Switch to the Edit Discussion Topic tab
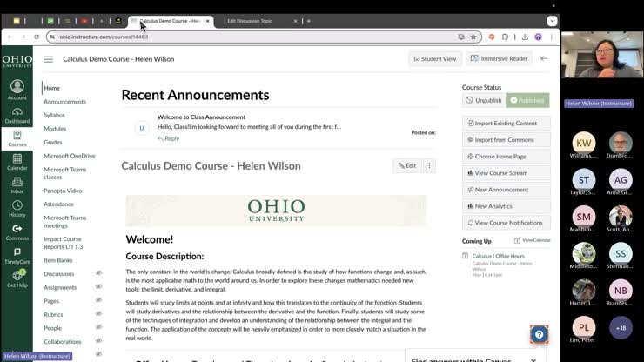 coord(249,21)
